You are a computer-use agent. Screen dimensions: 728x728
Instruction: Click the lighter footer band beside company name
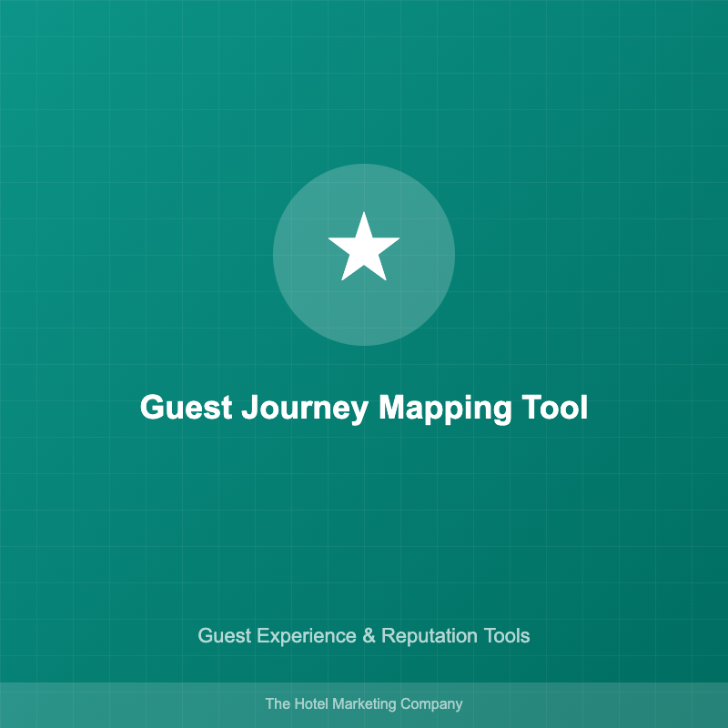(594, 705)
